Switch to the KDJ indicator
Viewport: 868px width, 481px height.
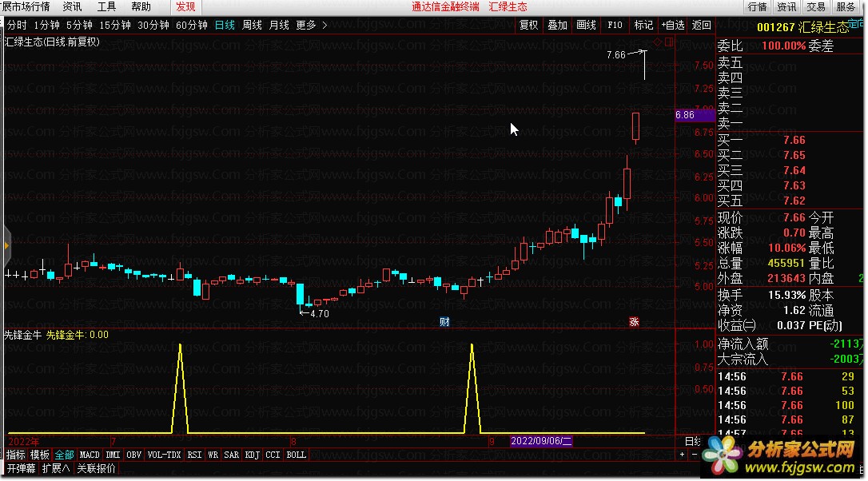coord(253,455)
